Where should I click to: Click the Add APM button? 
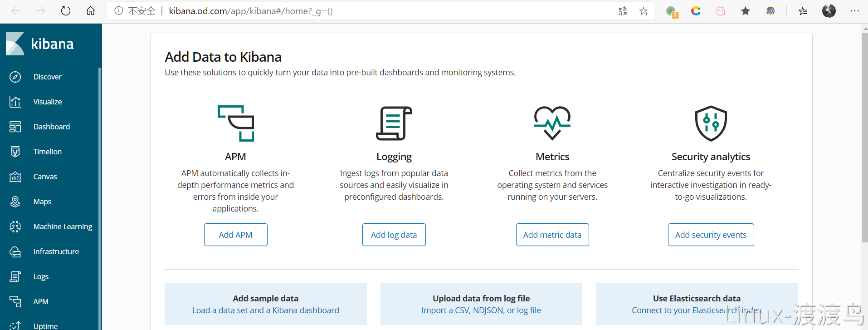coord(236,235)
